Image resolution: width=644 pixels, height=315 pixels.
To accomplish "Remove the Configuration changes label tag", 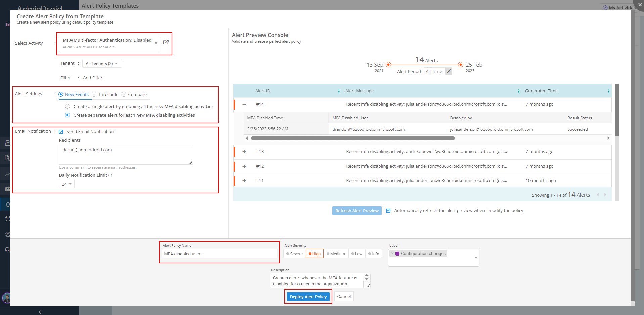I will tap(392, 254).
